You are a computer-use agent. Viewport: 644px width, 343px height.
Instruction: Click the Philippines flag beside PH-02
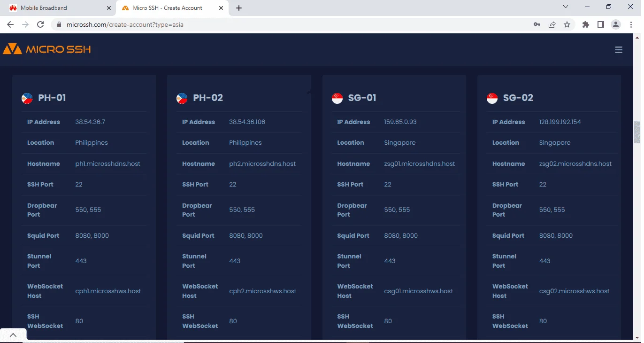coord(182,98)
